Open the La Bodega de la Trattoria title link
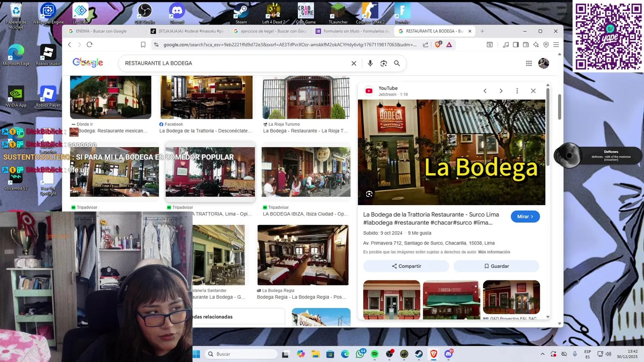The width and height of the screenshot is (644, 362). tap(431, 218)
